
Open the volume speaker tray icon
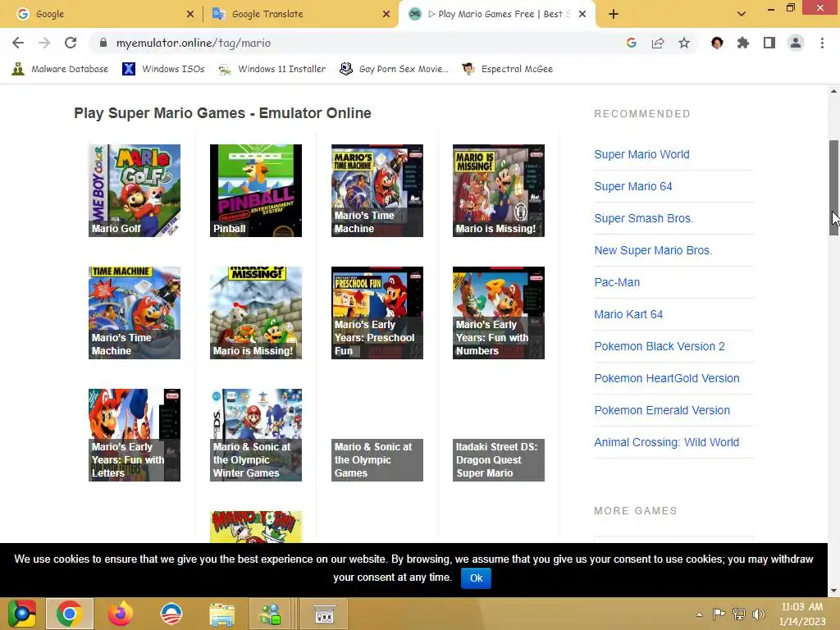tap(758, 614)
